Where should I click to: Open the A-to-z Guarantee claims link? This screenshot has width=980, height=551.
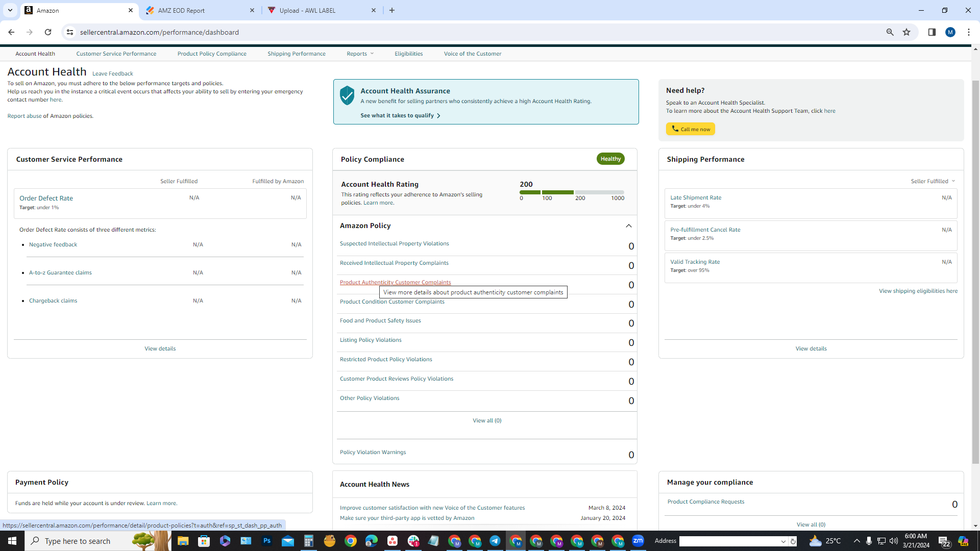pos(60,272)
